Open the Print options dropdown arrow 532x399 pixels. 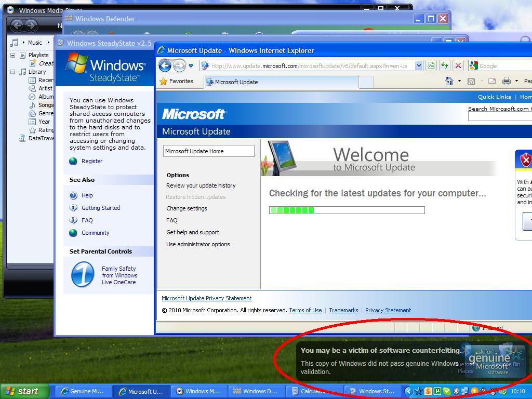coord(516,81)
